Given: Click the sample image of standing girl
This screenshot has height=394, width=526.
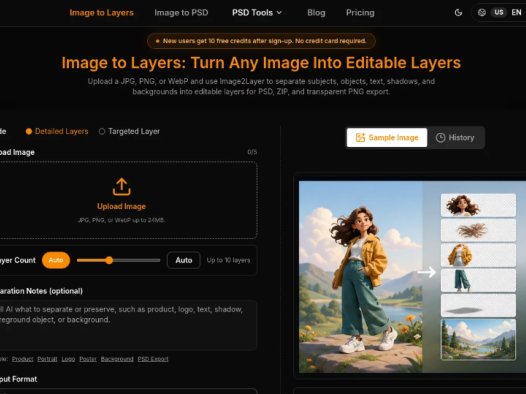Looking at the screenshot, I should click(x=360, y=277).
